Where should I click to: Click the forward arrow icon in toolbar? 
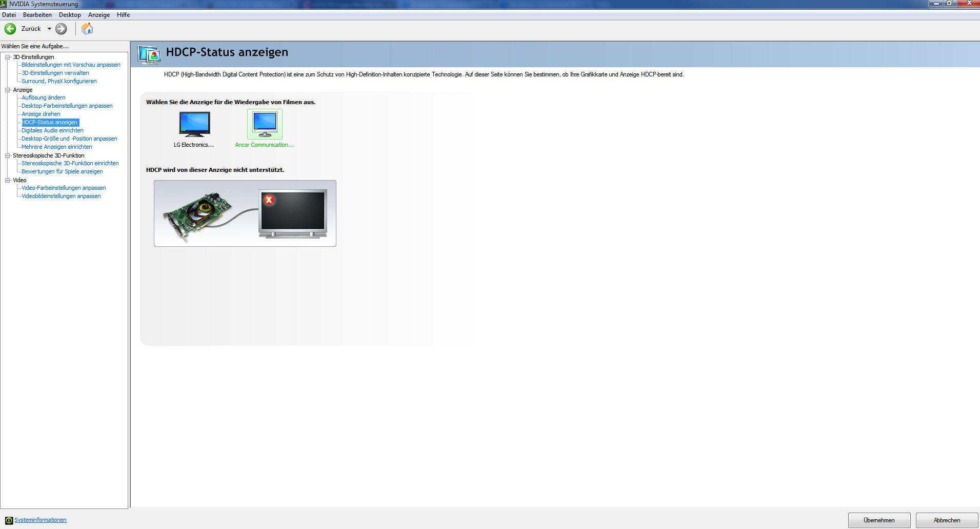pyautogui.click(x=61, y=29)
